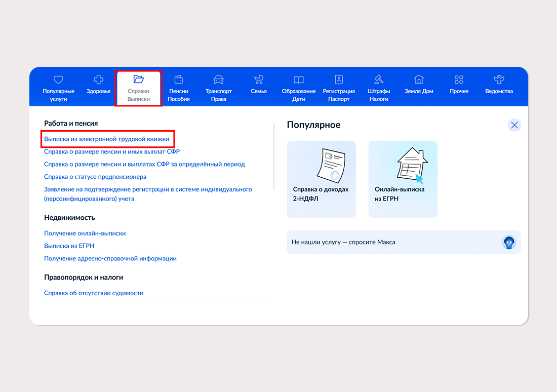Switch to Транспорт Права tab label

218,95
